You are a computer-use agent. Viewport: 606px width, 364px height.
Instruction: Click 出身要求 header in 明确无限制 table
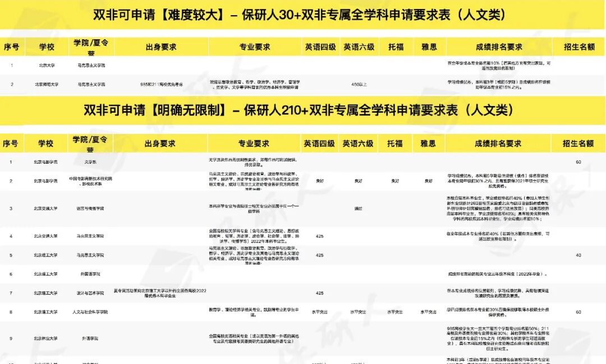(160, 144)
